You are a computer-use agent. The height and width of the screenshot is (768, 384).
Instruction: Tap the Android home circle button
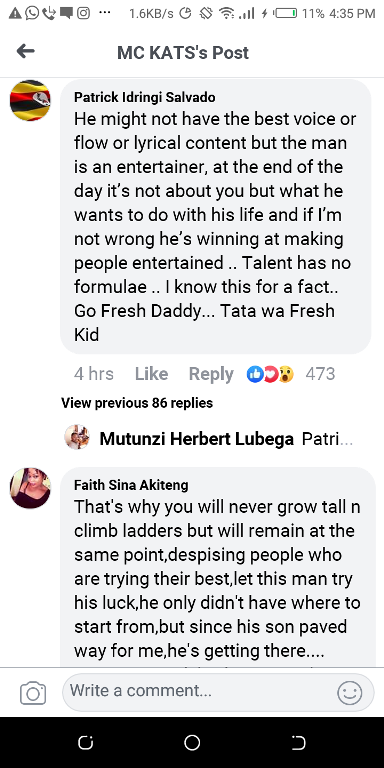(192, 743)
